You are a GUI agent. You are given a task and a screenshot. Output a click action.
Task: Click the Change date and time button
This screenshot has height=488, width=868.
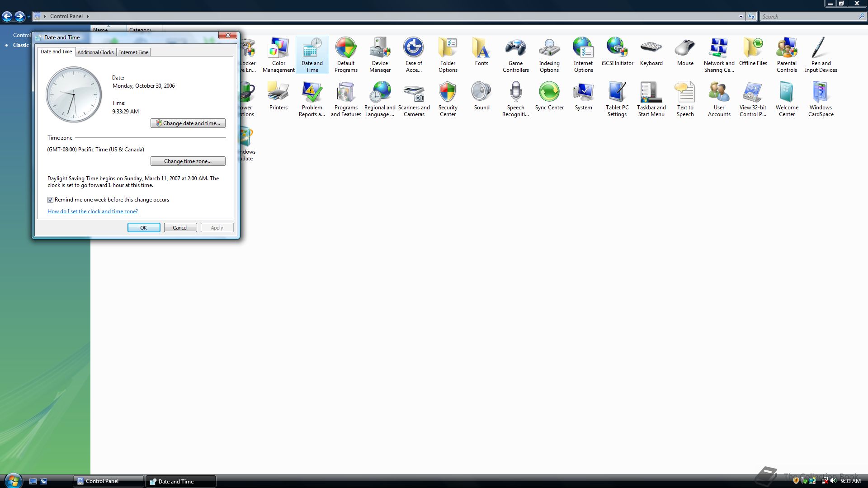[188, 123]
